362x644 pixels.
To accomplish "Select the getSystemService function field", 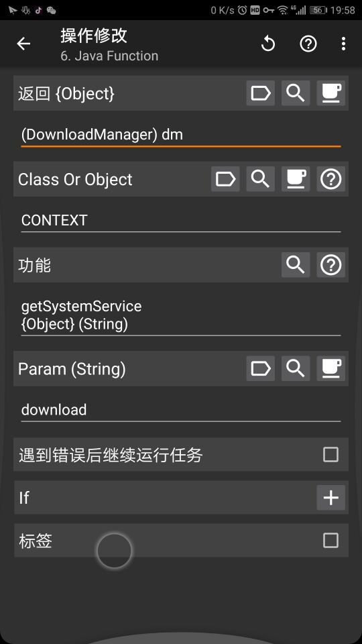I will [181, 315].
